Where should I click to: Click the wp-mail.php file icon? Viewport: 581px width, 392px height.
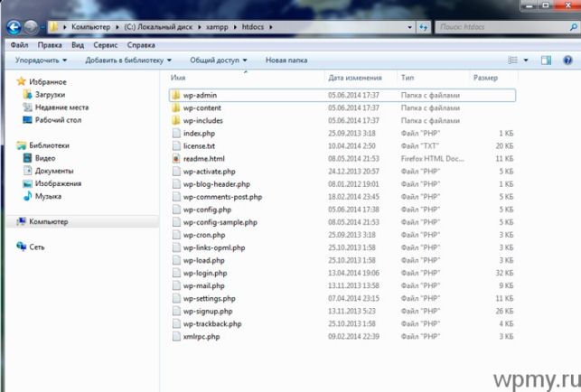pos(176,285)
